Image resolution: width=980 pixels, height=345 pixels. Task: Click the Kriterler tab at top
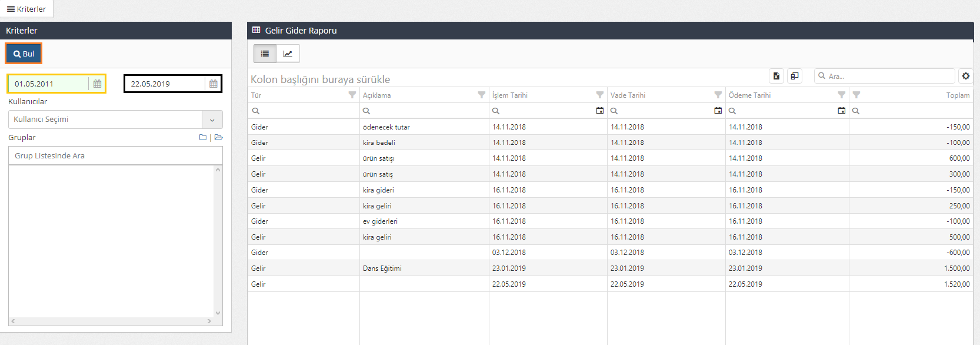point(26,9)
